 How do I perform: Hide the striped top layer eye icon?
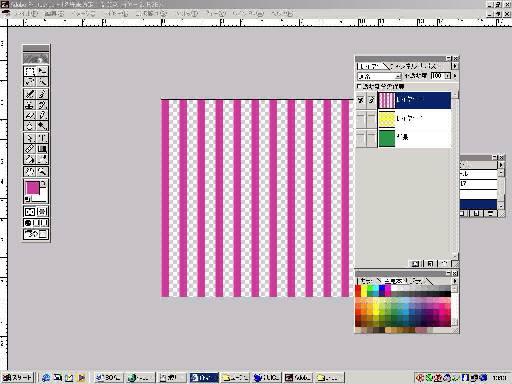(x=361, y=100)
